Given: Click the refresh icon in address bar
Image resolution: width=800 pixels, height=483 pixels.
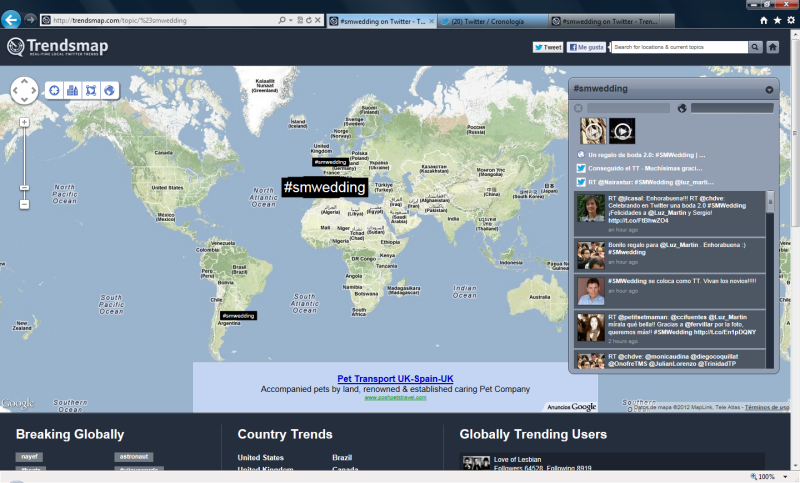Looking at the screenshot, I should [x=309, y=20].
